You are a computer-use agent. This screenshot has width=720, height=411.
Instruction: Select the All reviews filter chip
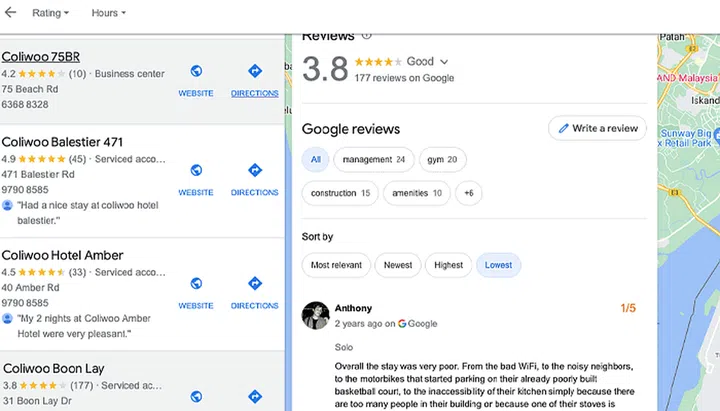[x=316, y=159]
